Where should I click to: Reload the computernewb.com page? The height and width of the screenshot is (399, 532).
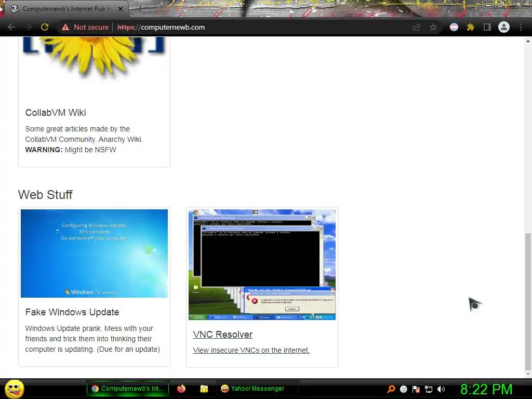coord(45,27)
